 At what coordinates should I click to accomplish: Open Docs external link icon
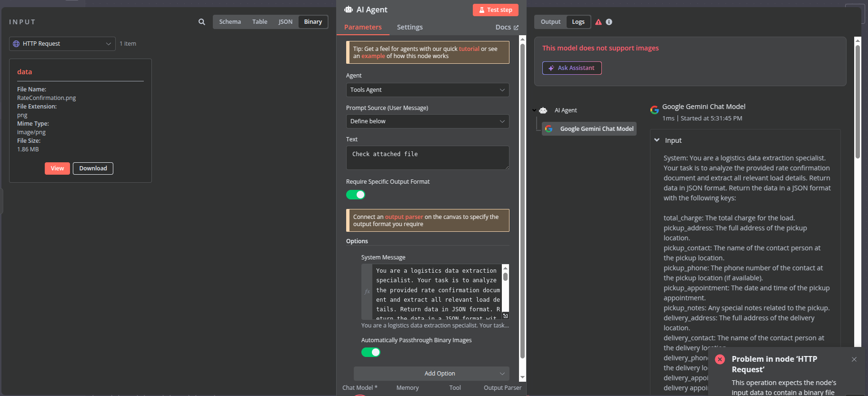click(516, 28)
